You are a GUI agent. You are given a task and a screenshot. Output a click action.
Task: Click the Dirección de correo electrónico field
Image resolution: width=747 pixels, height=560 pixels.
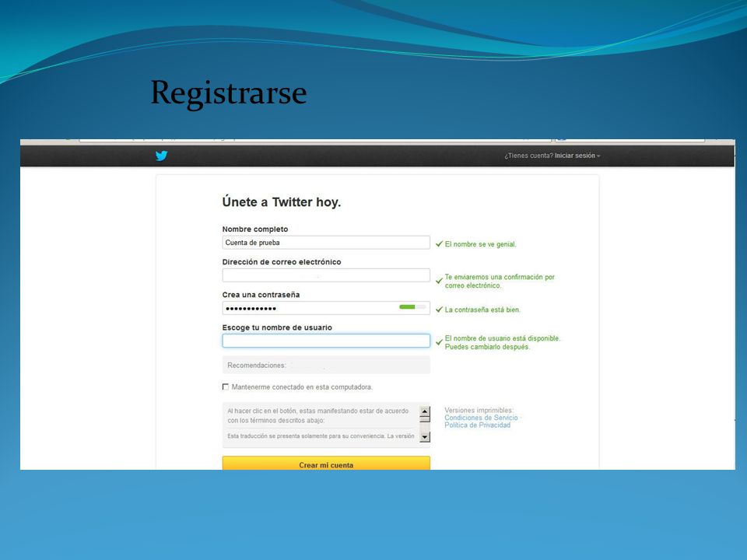coord(326,275)
